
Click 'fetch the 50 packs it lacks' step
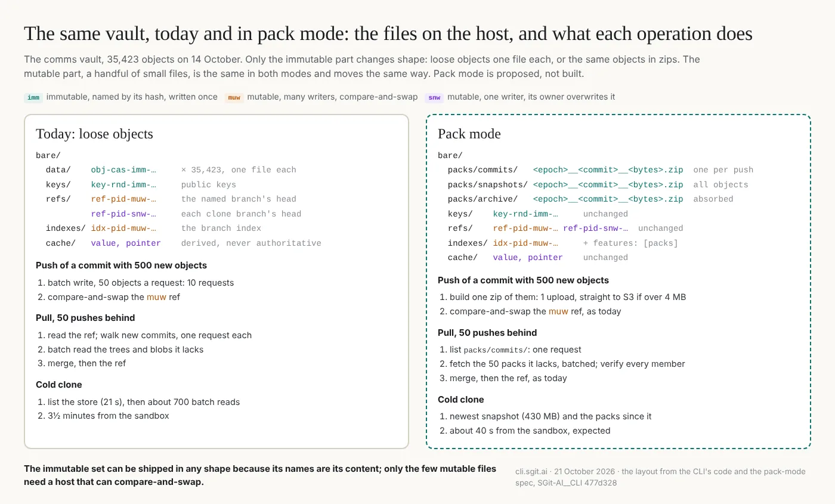(567, 364)
